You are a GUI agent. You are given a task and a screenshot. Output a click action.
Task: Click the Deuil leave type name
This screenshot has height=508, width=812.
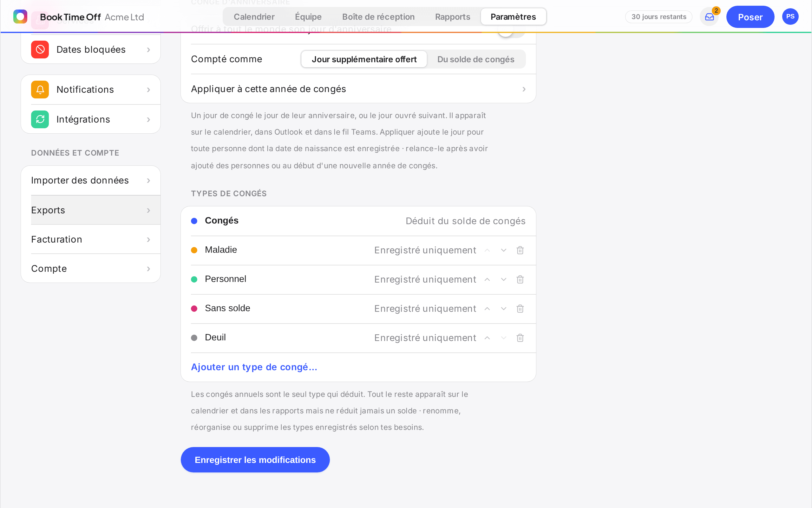215,337
